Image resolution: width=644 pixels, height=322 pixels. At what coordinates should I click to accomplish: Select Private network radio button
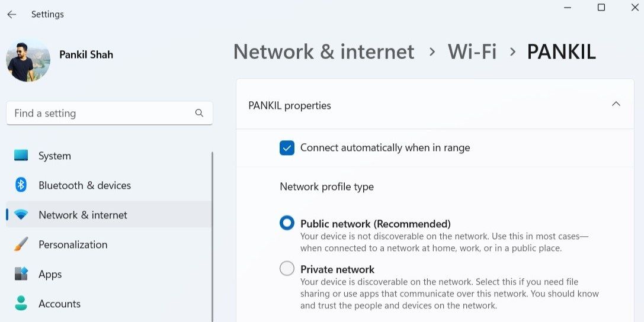[x=287, y=269]
